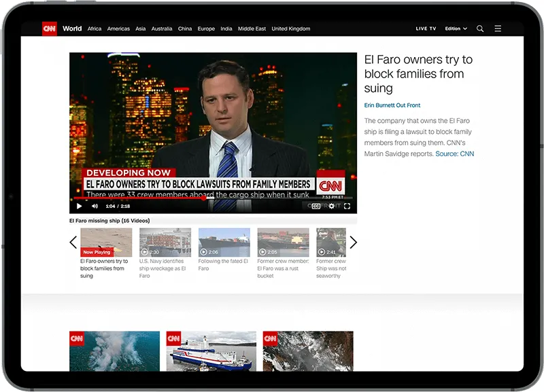Click the Source: CNN link
The height and width of the screenshot is (392, 544).
click(455, 154)
